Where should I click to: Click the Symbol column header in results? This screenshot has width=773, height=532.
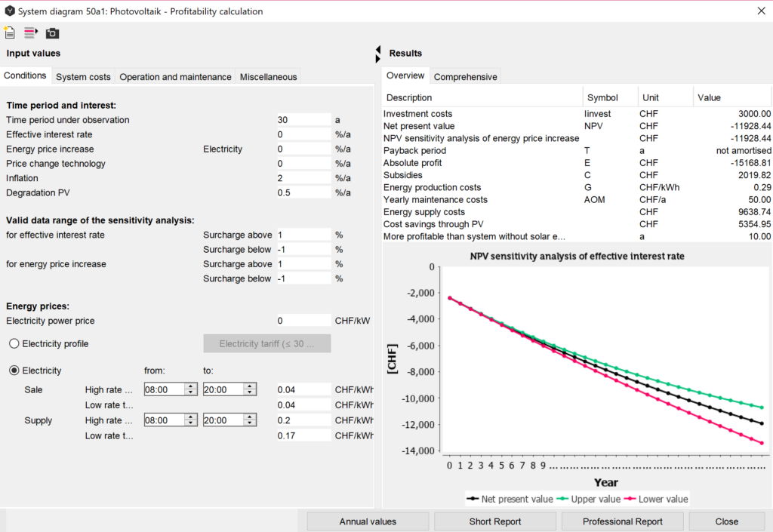coord(602,97)
